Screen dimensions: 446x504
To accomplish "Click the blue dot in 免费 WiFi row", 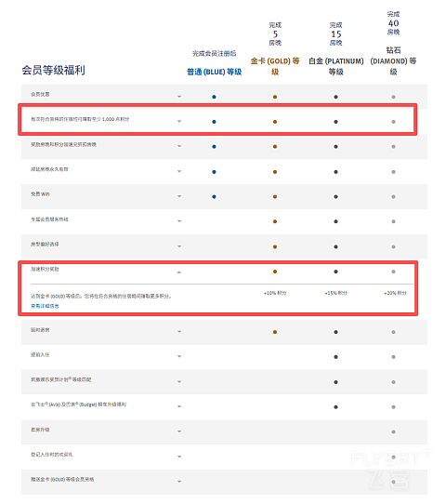I will tap(214, 197).
